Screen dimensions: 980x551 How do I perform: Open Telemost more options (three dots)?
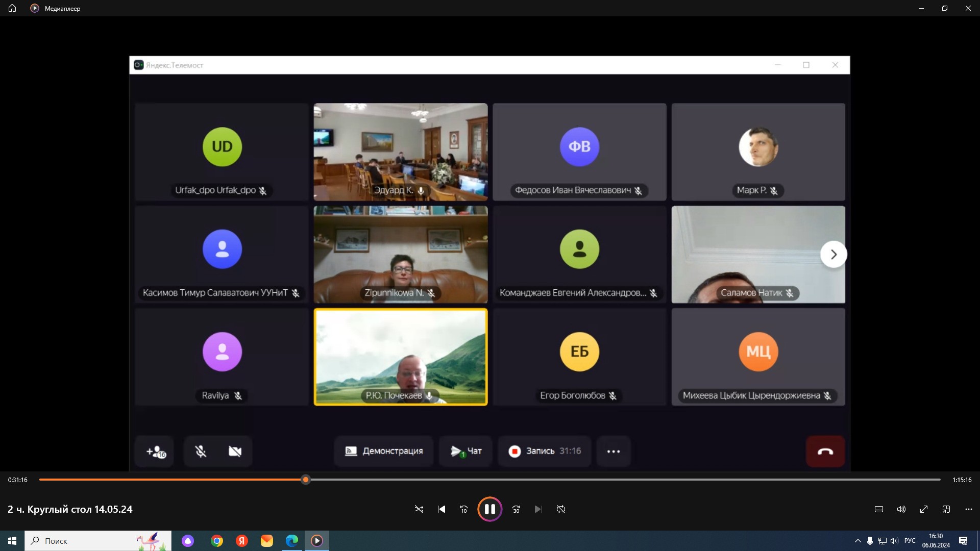pos(614,452)
